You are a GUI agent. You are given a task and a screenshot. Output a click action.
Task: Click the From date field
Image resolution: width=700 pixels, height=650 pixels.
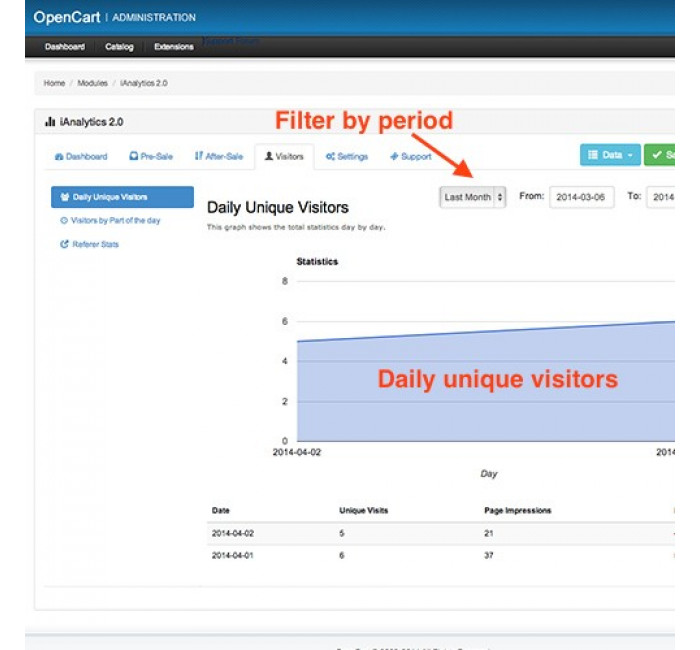(x=582, y=197)
